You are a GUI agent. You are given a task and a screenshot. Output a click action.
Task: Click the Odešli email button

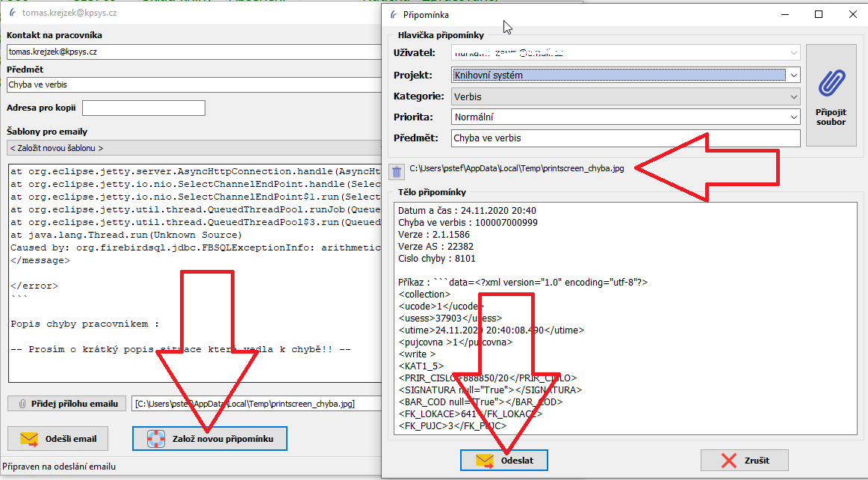(x=58, y=438)
